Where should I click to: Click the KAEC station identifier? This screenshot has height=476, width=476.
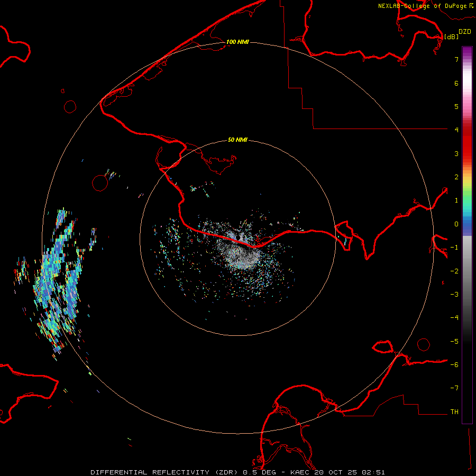coord(300,472)
